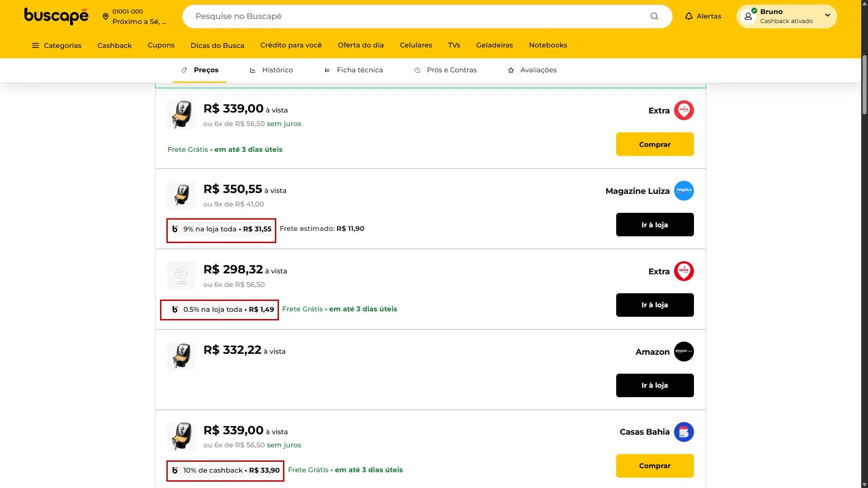The height and width of the screenshot is (488, 868).
Task: Click Comprar on the Extra offer
Action: [655, 144]
